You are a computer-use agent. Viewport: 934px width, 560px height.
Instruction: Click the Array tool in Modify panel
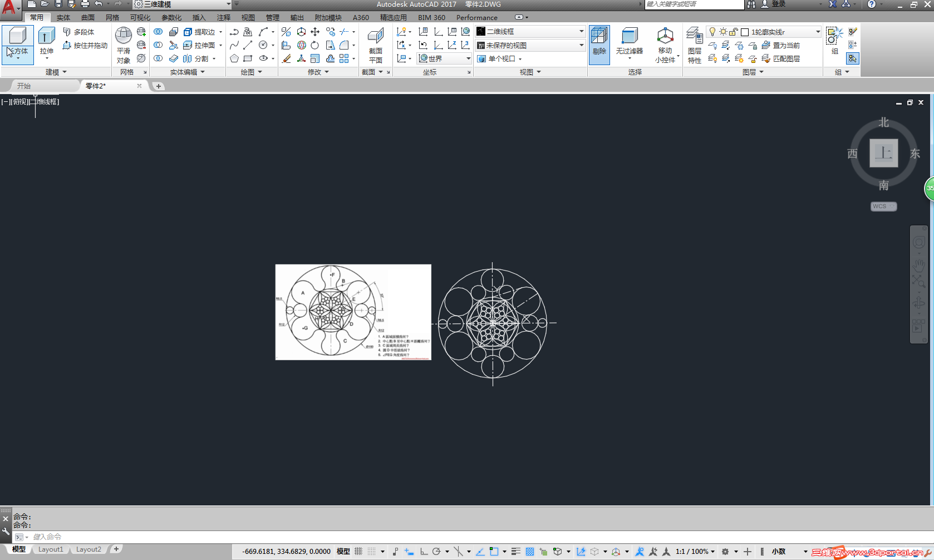[344, 58]
